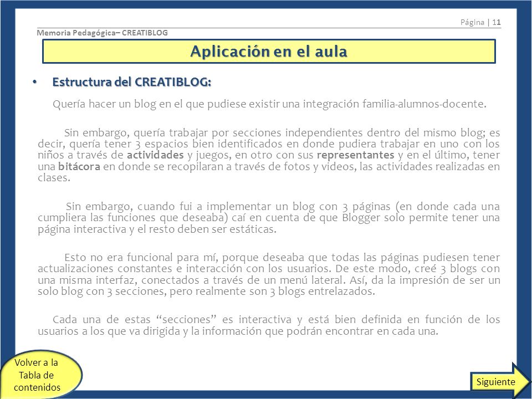
Task: Select the bold word representantes
Action: [356, 155]
